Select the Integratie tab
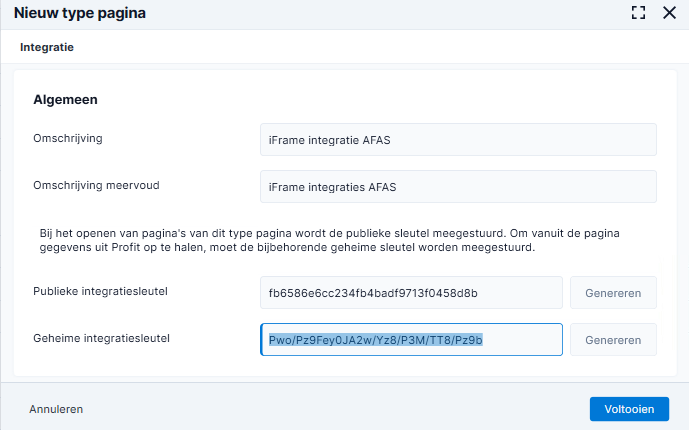The width and height of the screenshot is (689, 430). coord(47,47)
